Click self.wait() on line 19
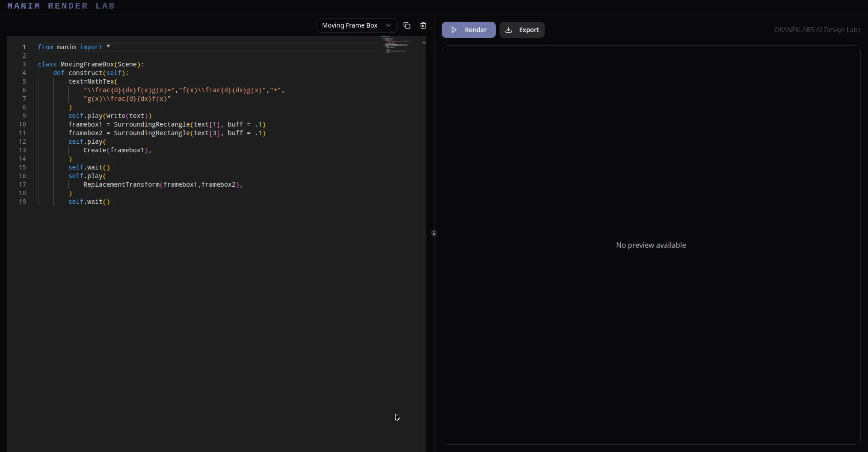The image size is (868, 452). [x=90, y=202]
